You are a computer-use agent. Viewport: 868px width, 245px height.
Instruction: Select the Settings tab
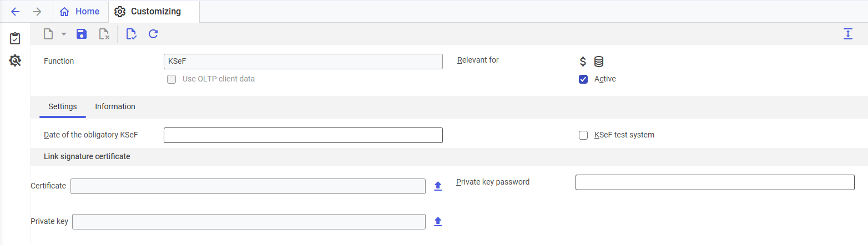pos(63,106)
